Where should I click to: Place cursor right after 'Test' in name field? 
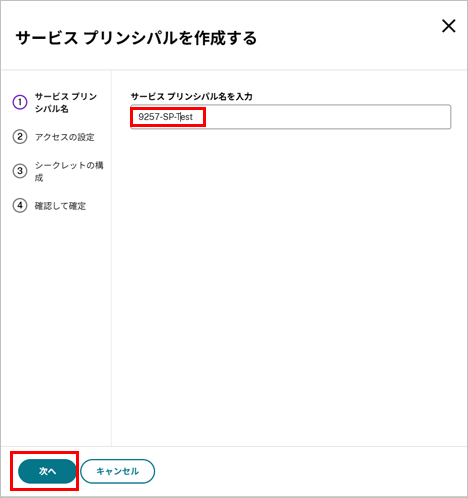193,117
